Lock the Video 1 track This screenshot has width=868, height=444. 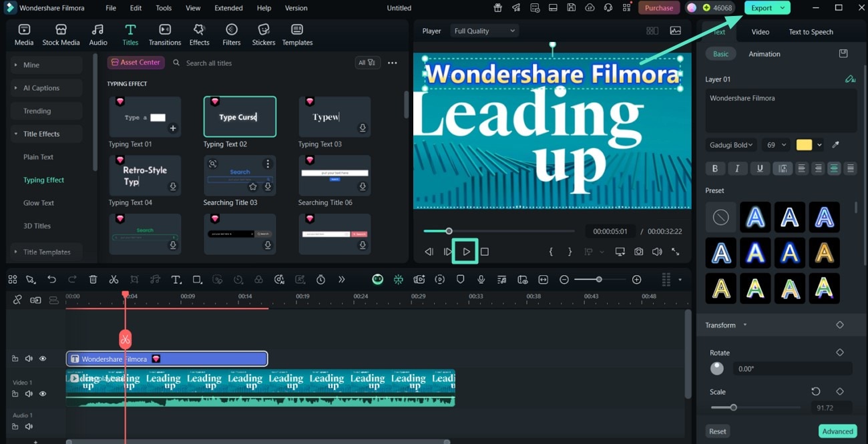tap(15, 394)
